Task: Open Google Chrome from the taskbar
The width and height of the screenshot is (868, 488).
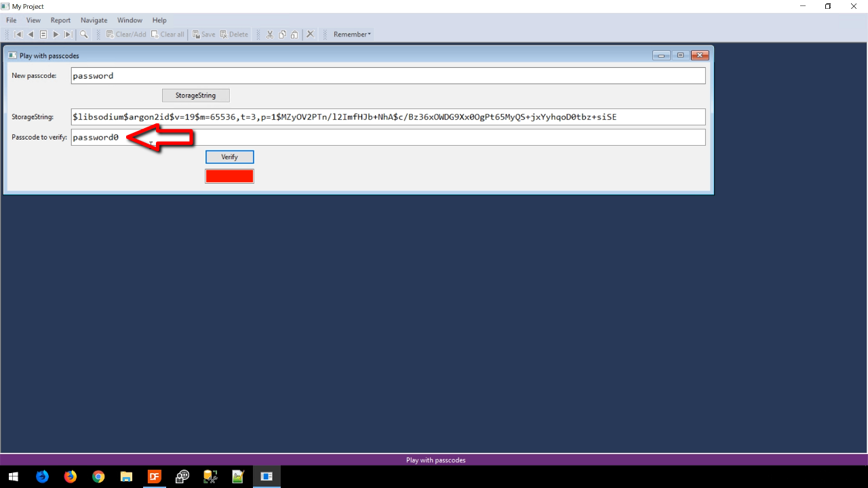Action: pyautogui.click(x=98, y=476)
